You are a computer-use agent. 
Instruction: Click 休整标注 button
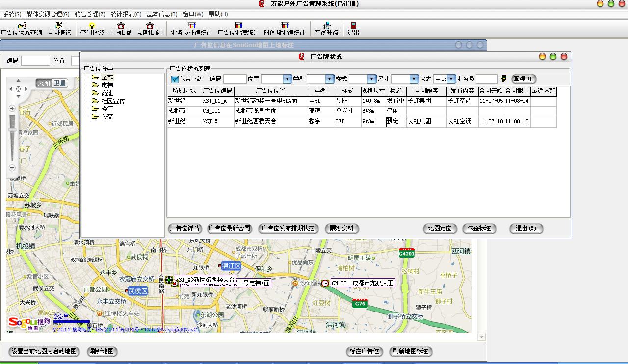tap(479, 228)
